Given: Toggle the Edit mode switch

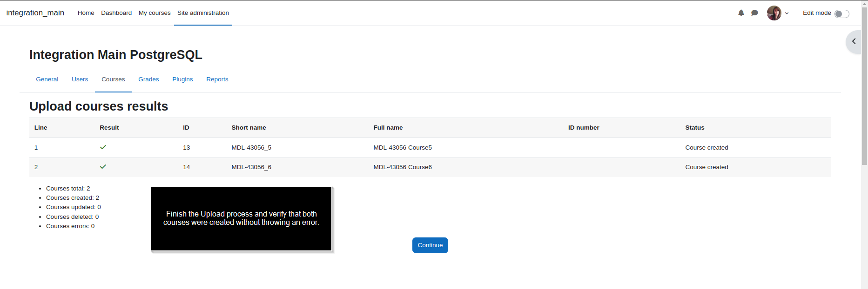Looking at the screenshot, I should pos(841,13).
